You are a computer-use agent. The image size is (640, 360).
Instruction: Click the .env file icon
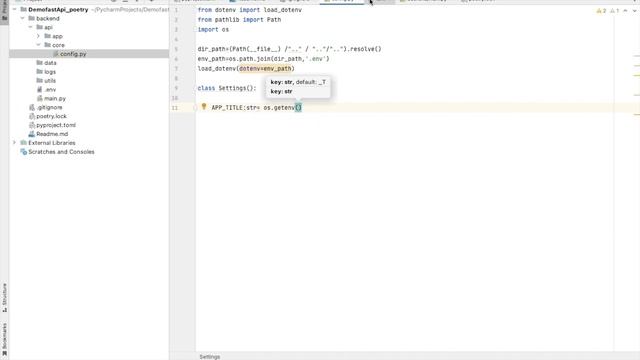[x=40, y=89]
